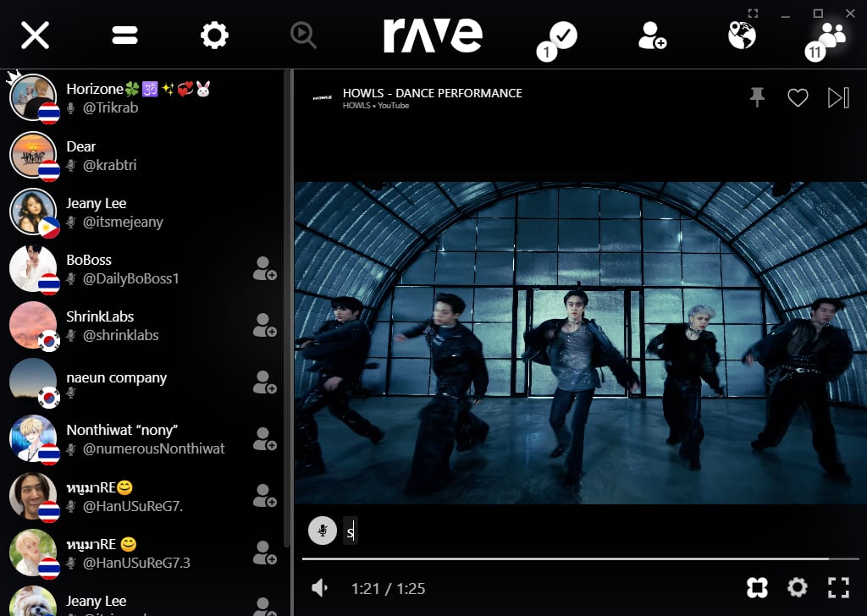Toggle the participants list icon with badge 11
This screenshot has width=867, height=616.
[x=826, y=41]
